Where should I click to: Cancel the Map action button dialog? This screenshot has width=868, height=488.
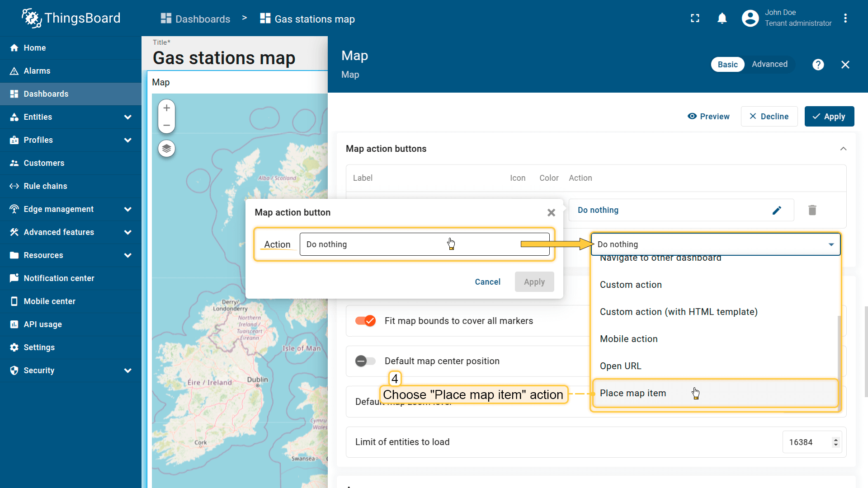[x=487, y=282]
